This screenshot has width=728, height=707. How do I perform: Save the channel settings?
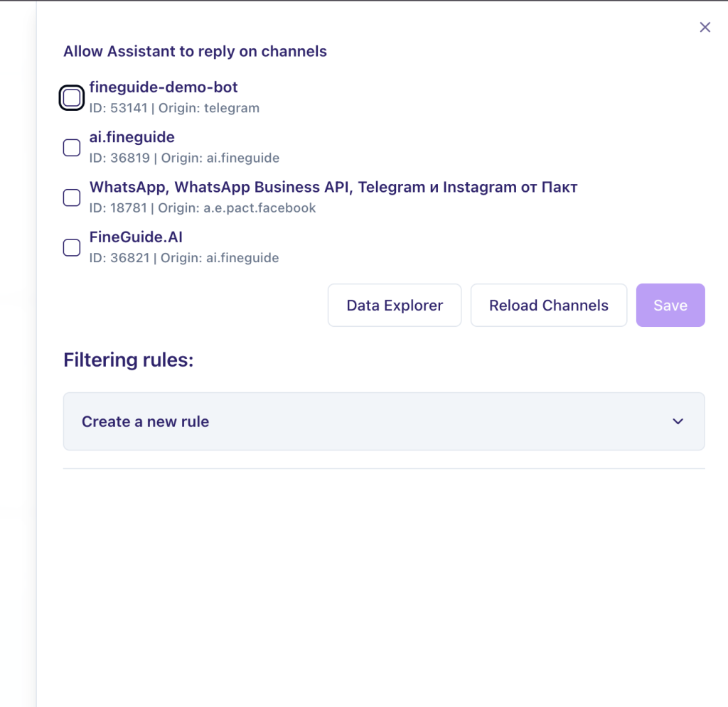tap(670, 306)
